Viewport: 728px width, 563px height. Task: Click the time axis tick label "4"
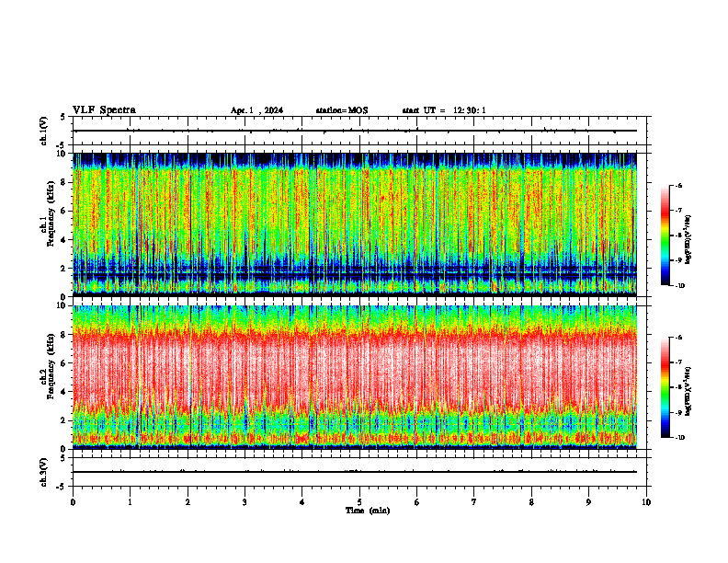pyautogui.click(x=302, y=502)
